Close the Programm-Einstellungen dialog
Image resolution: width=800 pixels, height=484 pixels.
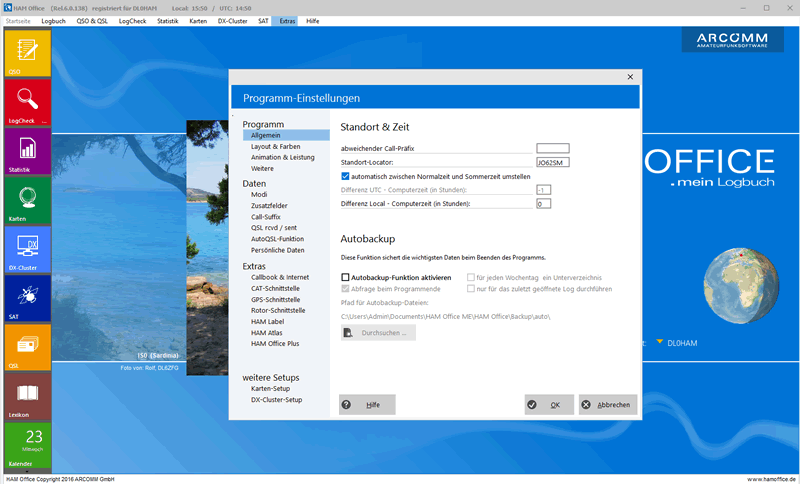(x=630, y=77)
